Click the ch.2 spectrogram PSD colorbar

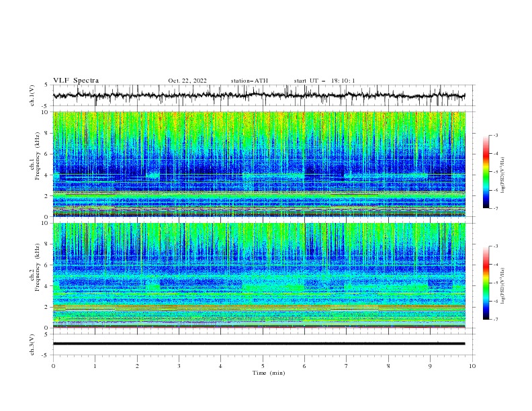pos(486,283)
